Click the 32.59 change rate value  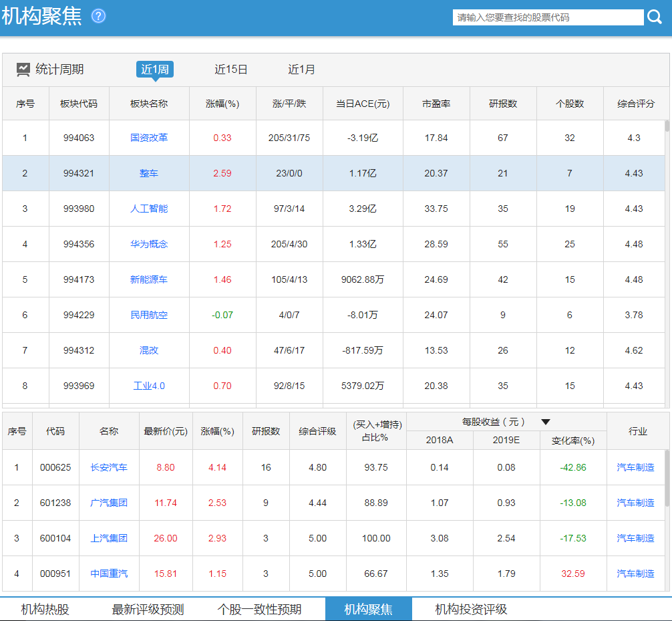tap(573, 574)
